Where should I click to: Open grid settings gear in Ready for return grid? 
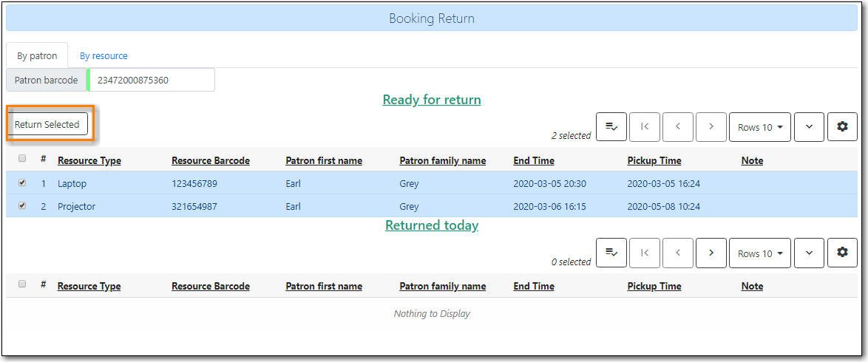point(843,127)
